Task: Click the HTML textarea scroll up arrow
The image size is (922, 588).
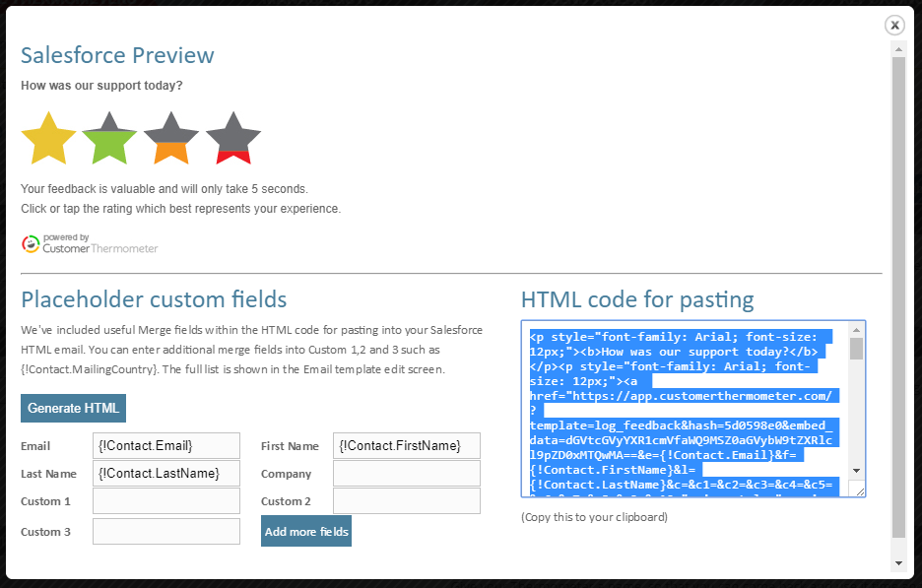Action: (x=856, y=330)
